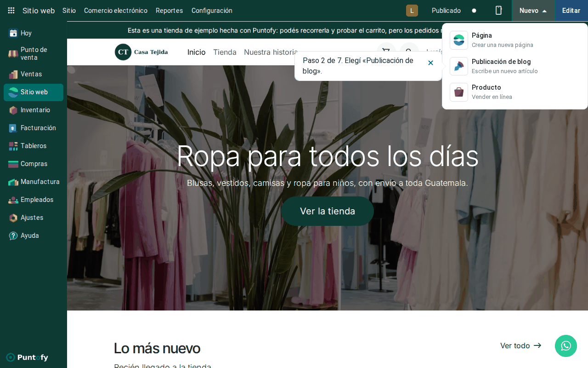Switch to mobile preview icon

(498, 11)
